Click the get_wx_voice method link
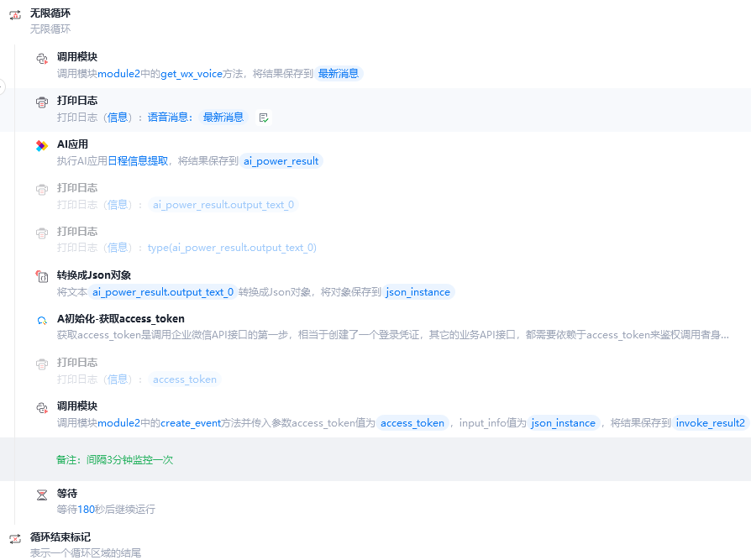 pyautogui.click(x=192, y=74)
